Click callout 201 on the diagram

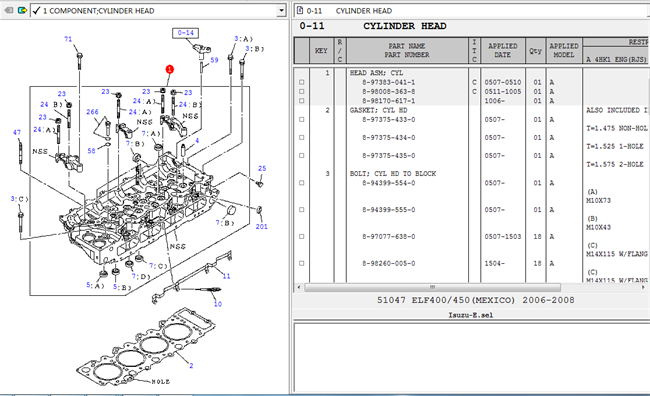[262, 226]
